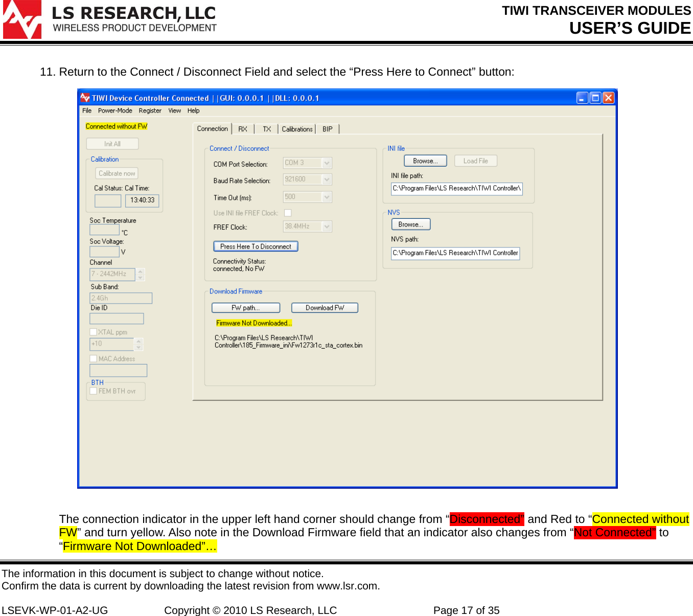693x616 pixels.
Task: Click the FW path... button
Action: pyautogui.click(x=246, y=308)
